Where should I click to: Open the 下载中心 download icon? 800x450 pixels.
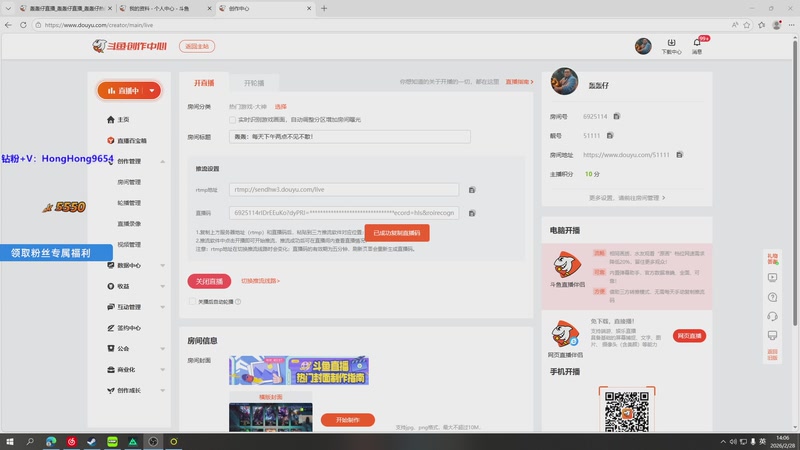672,45
